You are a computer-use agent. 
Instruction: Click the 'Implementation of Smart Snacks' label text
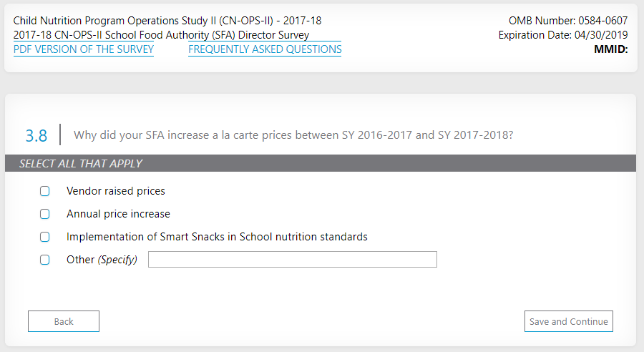point(217,237)
